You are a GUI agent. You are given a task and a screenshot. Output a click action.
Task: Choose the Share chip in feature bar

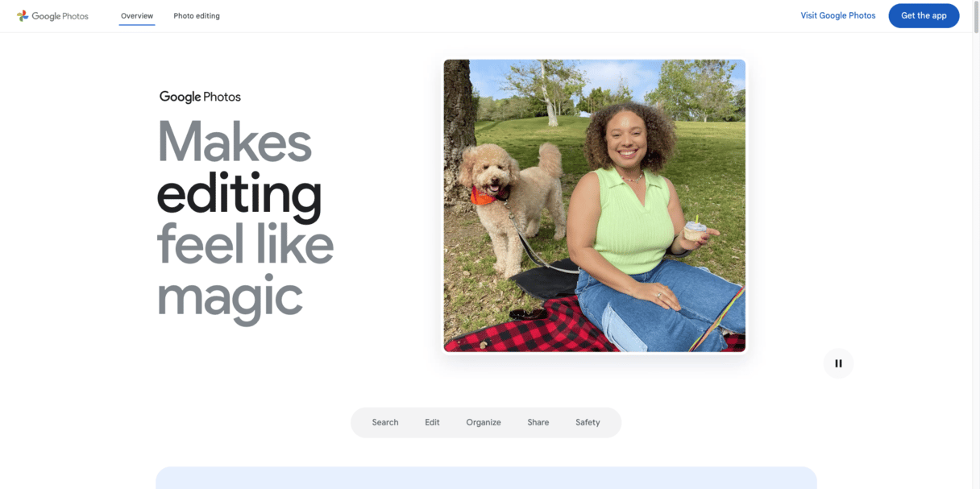point(538,422)
